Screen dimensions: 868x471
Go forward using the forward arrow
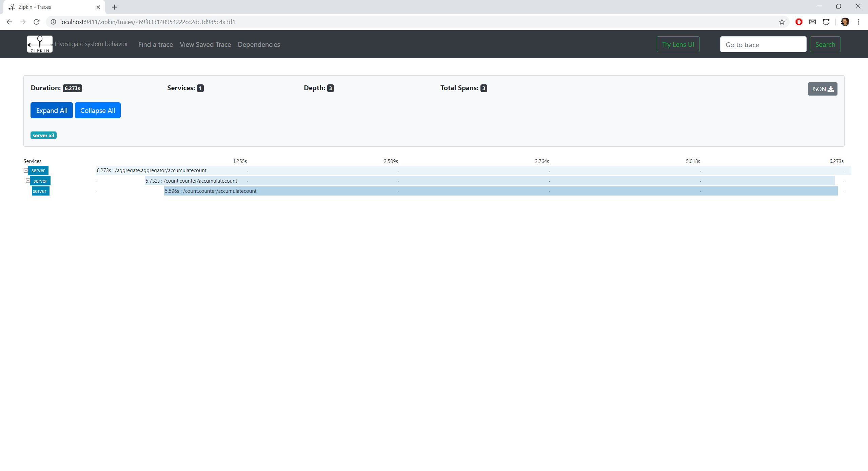point(23,22)
